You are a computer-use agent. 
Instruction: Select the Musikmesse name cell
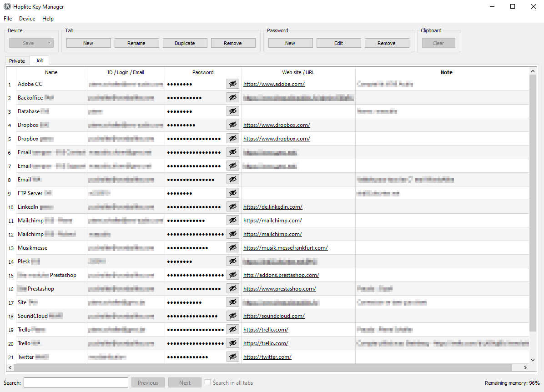click(x=51, y=248)
